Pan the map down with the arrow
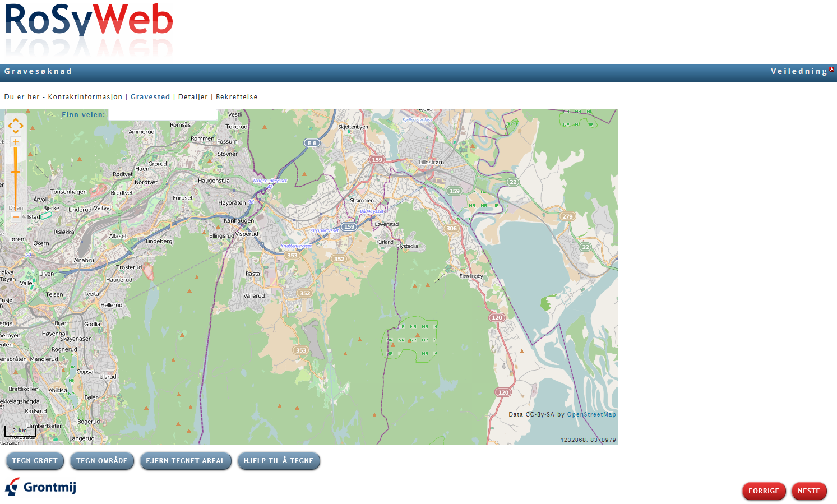837x504 pixels. pyautogui.click(x=16, y=132)
